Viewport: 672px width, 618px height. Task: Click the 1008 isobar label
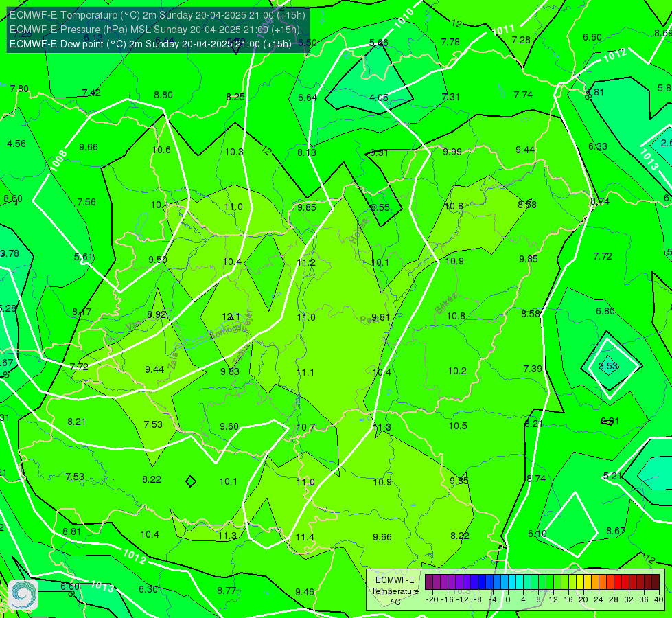tap(59, 161)
